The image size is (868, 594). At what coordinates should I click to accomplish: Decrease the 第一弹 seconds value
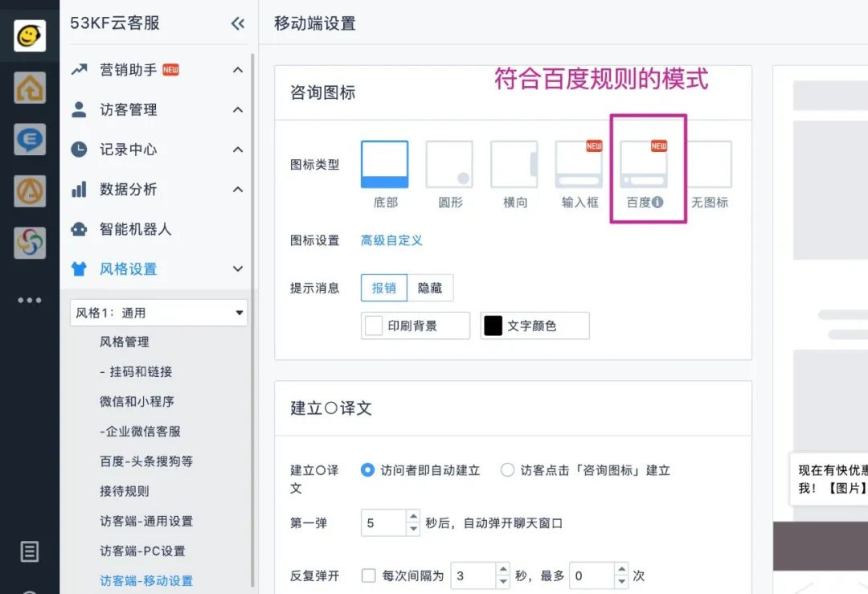[414, 529]
